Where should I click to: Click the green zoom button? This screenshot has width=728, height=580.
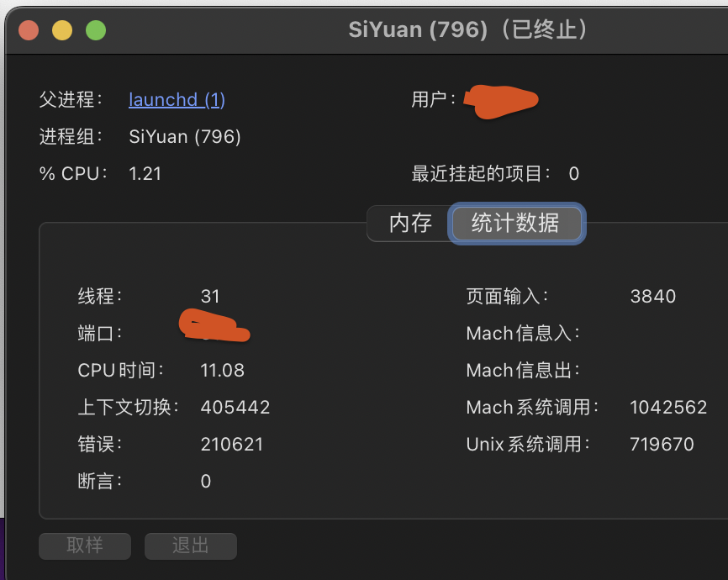[x=95, y=29]
